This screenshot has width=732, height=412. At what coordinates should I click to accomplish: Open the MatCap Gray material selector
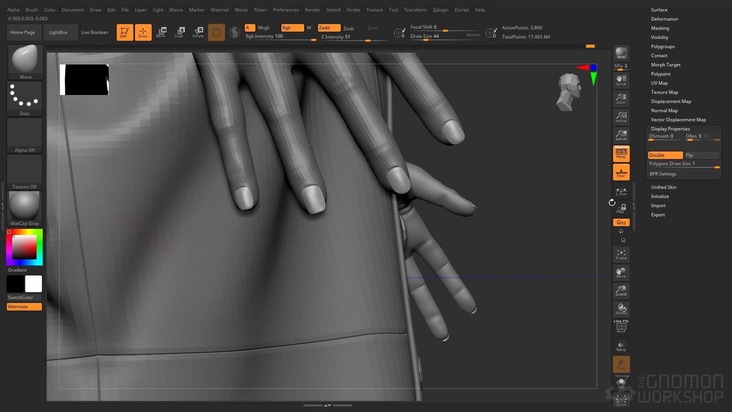(x=25, y=209)
